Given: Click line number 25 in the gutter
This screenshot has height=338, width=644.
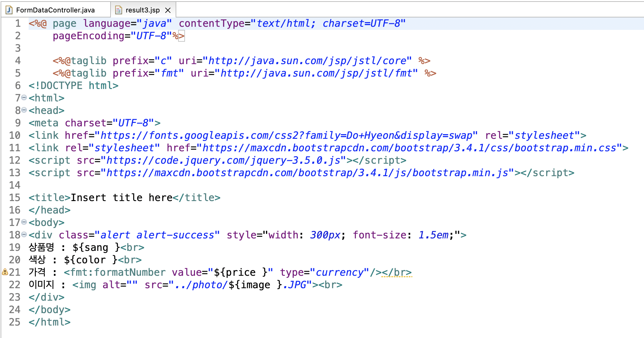Looking at the screenshot, I should tap(15, 322).
